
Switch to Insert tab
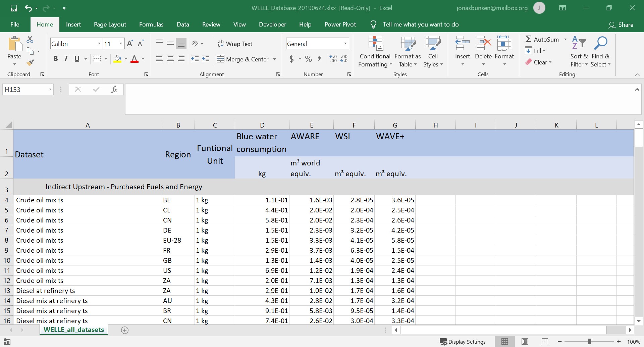[73, 24]
